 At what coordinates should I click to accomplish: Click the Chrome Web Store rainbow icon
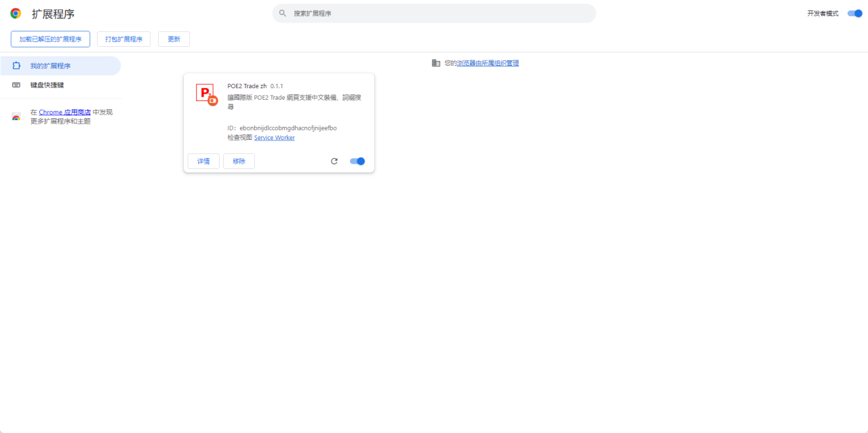click(x=16, y=117)
